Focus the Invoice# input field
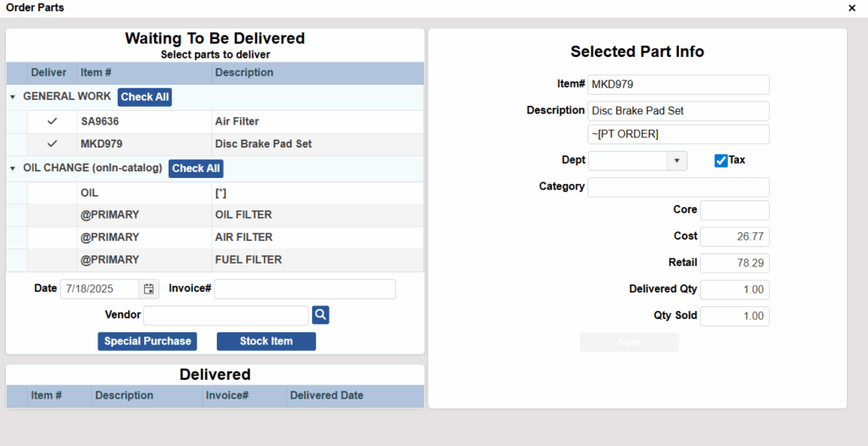868x446 pixels. click(x=305, y=289)
